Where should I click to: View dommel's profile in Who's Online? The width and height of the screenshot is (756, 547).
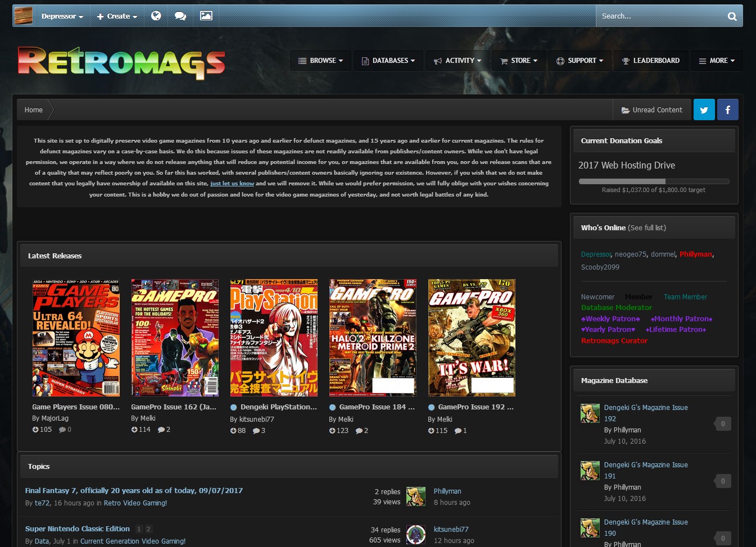pyautogui.click(x=663, y=254)
